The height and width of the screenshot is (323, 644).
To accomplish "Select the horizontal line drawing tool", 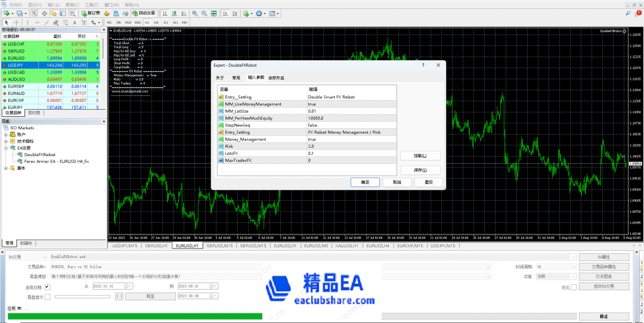I will (38, 22).
